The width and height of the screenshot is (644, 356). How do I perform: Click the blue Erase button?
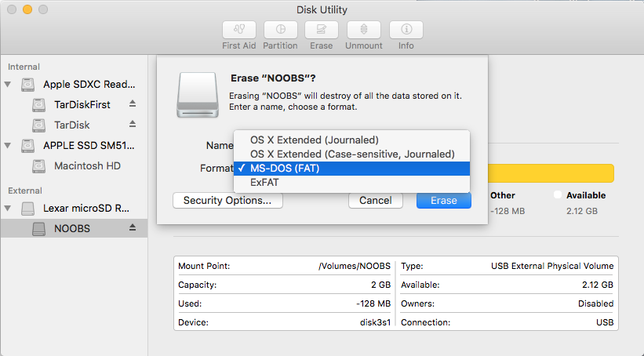pyautogui.click(x=443, y=201)
